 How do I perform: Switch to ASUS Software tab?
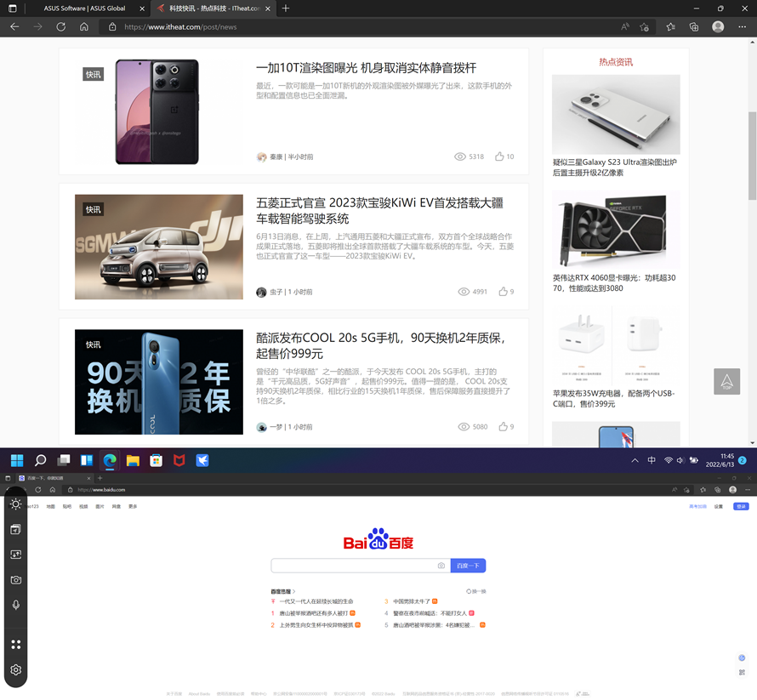tap(85, 9)
